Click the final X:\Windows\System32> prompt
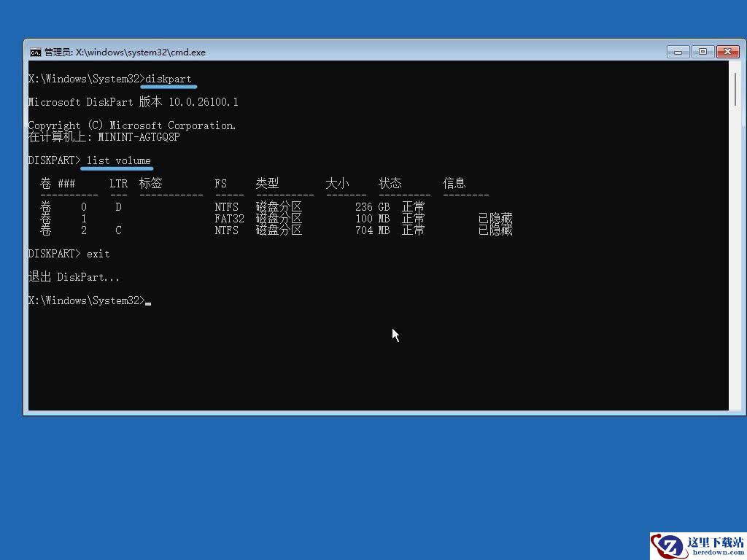The image size is (747, 560). pyautogui.click(x=86, y=300)
